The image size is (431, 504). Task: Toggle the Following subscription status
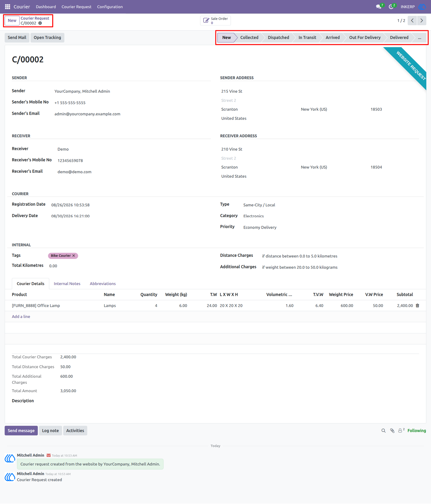(417, 430)
